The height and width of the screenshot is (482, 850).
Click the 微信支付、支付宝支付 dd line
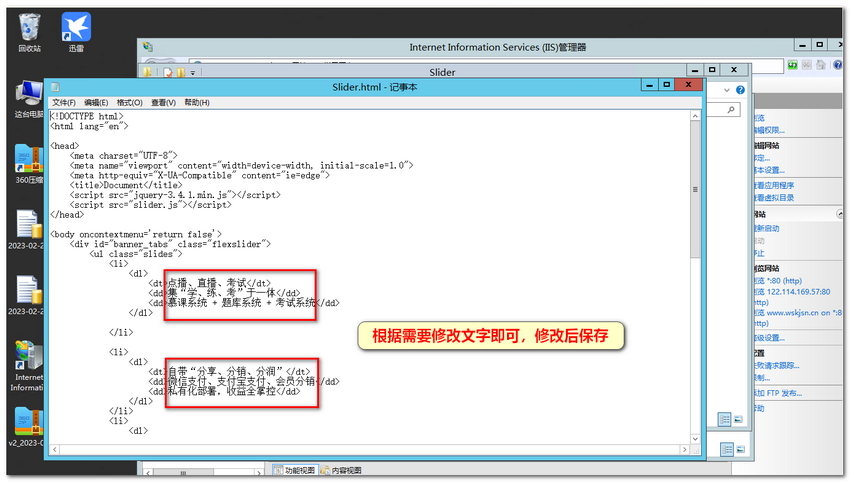click(x=244, y=382)
